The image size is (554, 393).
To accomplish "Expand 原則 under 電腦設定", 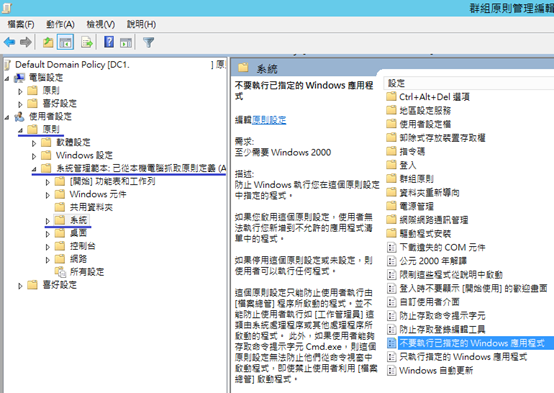I will 20,92.
